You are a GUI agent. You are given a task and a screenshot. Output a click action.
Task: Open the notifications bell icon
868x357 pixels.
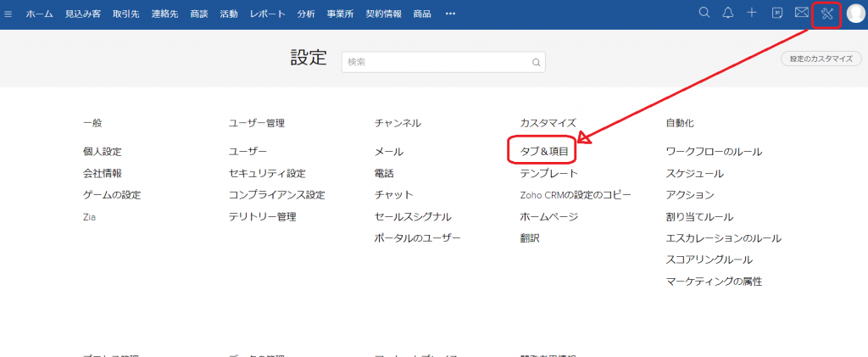728,13
